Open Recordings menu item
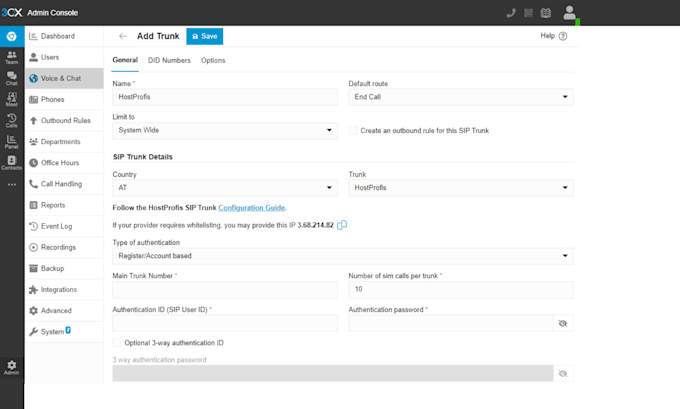Viewport: 680px width, 409px height. coord(64,247)
